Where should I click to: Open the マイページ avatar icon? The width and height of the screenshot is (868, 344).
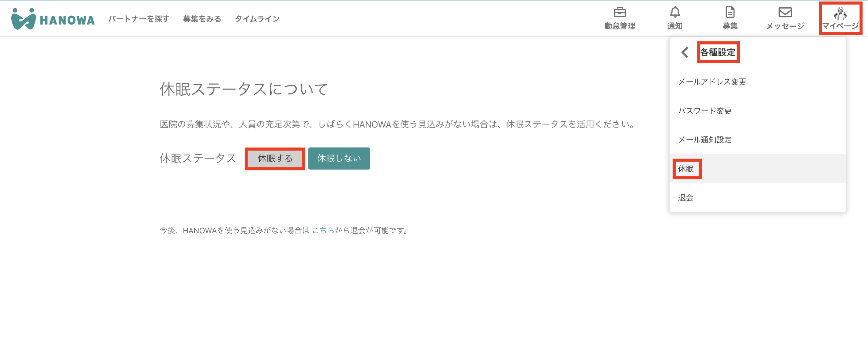coord(840,14)
